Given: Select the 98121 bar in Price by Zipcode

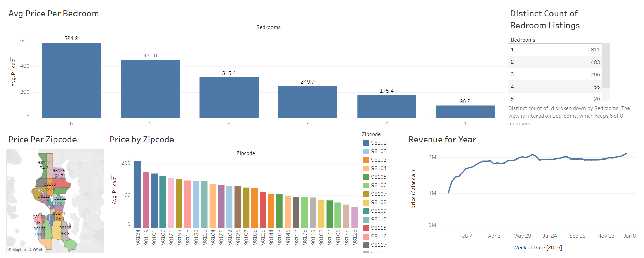Looking at the screenshot, I should coord(171,203).
